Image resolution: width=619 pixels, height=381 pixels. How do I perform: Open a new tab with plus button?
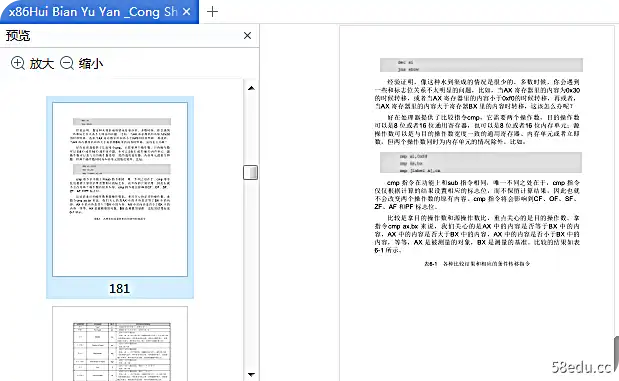212,11
